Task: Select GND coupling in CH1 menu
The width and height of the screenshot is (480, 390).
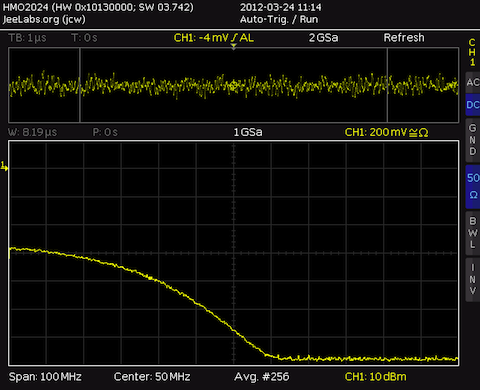Action: point(473,139)
